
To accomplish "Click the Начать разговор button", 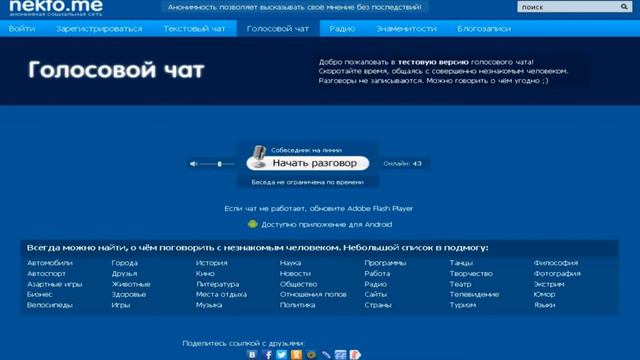I will point(308,163).
